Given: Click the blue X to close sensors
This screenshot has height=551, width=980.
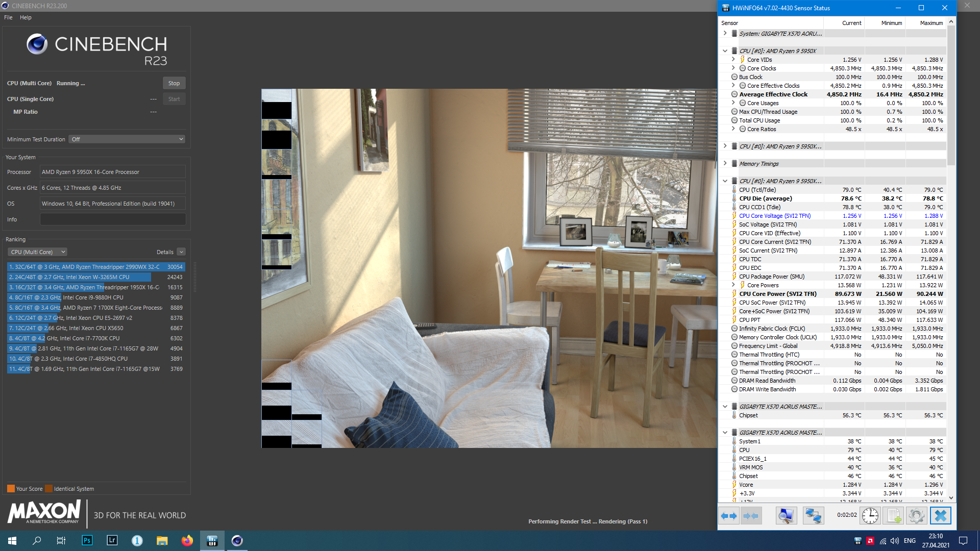Looking at the screenshot, I should pos(940,516).
